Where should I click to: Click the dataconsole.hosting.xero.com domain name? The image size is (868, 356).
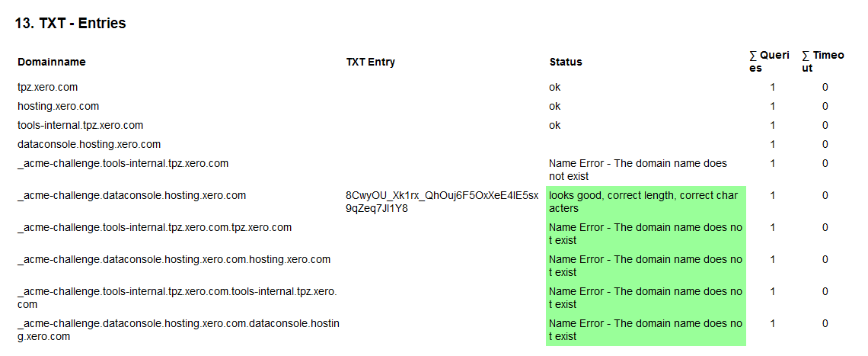pyautogui.click(x=89, y=144)
